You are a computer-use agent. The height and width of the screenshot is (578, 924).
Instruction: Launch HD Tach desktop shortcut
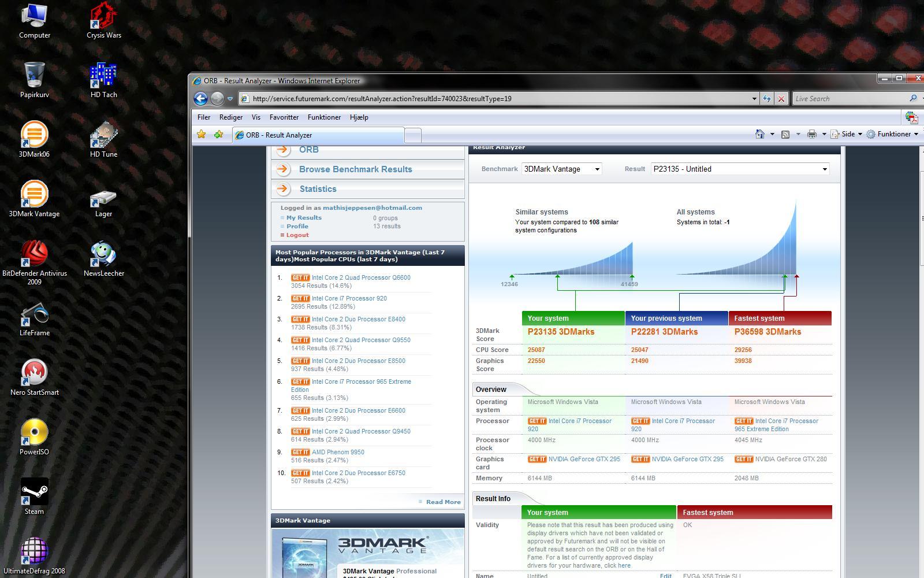click(x=104, y=80)
